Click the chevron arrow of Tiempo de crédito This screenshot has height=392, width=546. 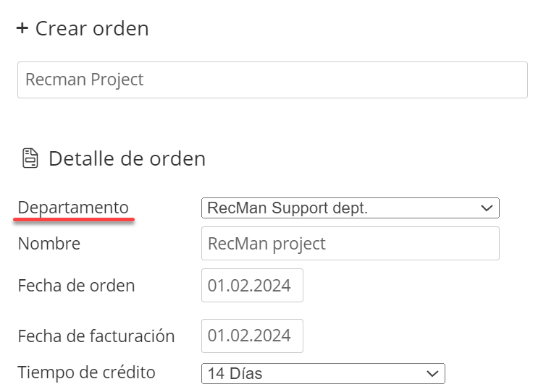click(x=432, y=374)
